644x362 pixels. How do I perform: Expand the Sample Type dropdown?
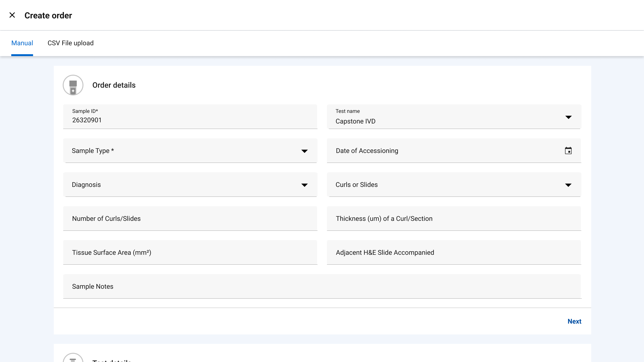tap(305, 151)
